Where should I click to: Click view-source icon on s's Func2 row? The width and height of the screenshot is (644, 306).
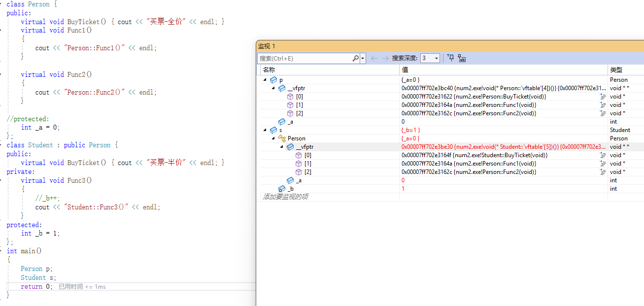603,172
